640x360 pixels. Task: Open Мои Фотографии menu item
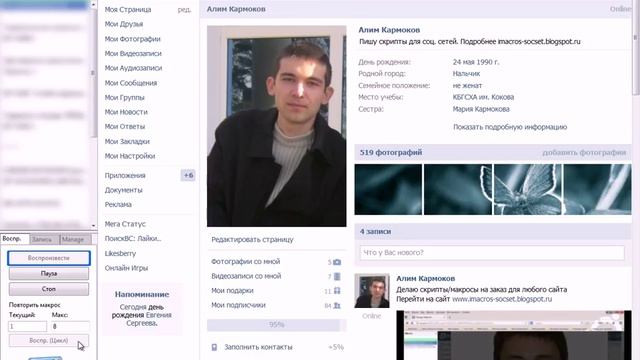[x=132, y=39]
